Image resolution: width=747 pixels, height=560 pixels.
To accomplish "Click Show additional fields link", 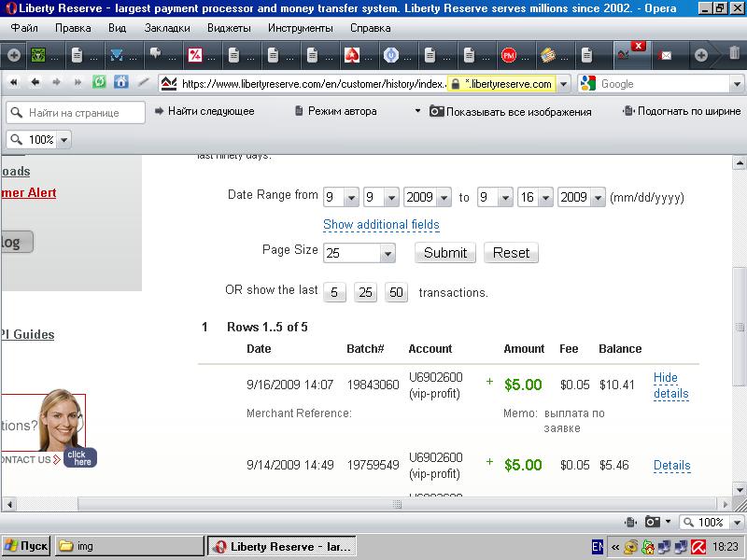I will [x=381, y=224].
